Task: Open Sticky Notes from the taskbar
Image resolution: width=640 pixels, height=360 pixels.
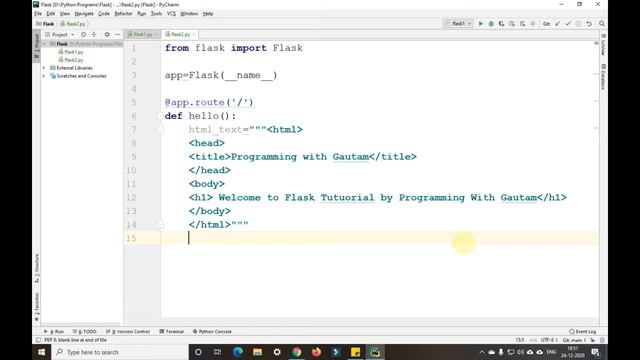Action: [356, 352]
